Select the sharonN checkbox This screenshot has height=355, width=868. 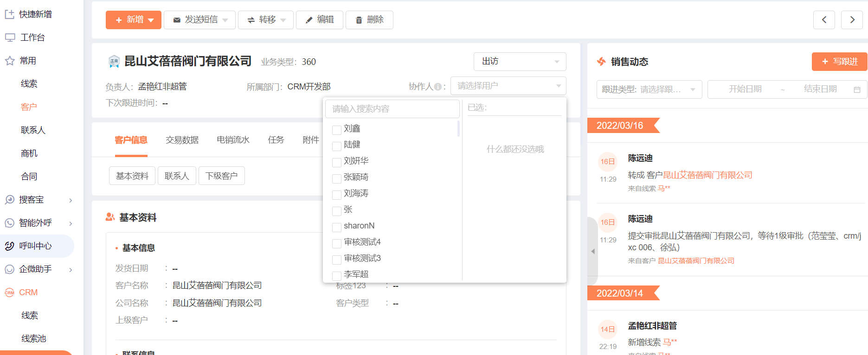[337, 228]
